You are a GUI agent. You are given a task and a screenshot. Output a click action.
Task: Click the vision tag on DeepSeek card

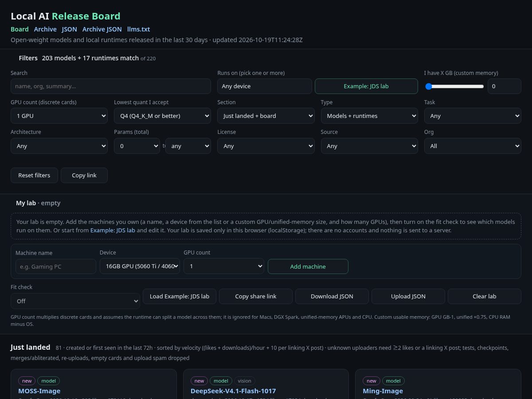coord(244,381)
